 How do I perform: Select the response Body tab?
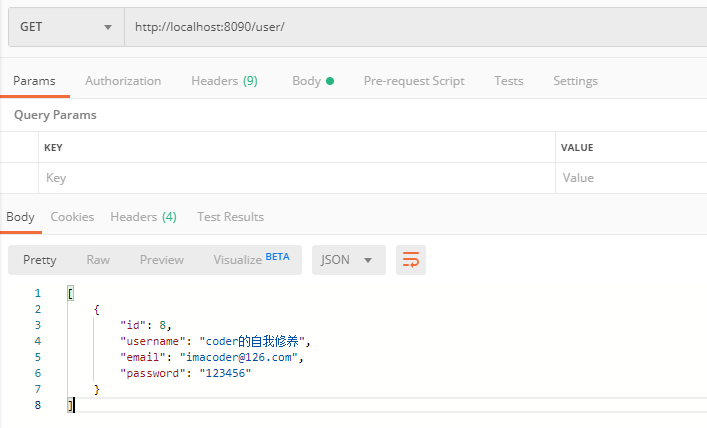20,217
